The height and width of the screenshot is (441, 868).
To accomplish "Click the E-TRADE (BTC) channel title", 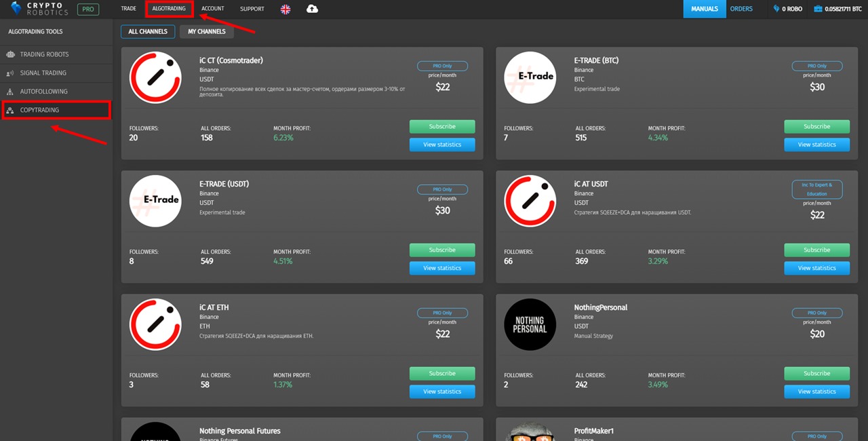I will pos(596,60).
